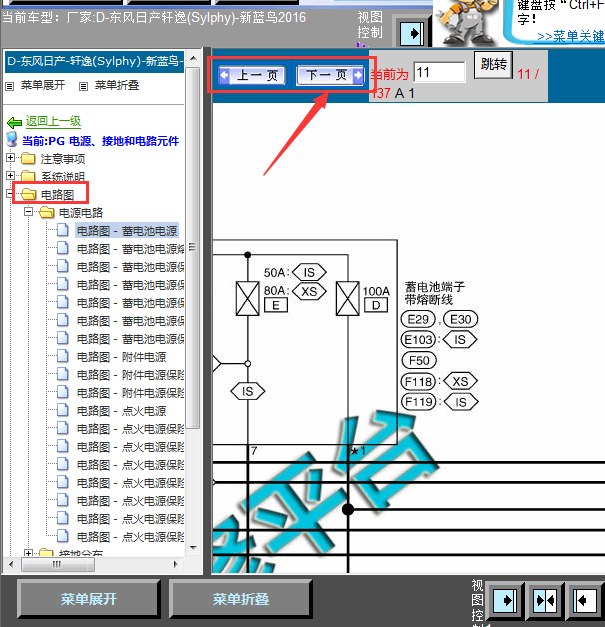The width and height of the screenshot is (605, 627).
Task: Collapse the 电路图 folder node
Action: (10, 194)
